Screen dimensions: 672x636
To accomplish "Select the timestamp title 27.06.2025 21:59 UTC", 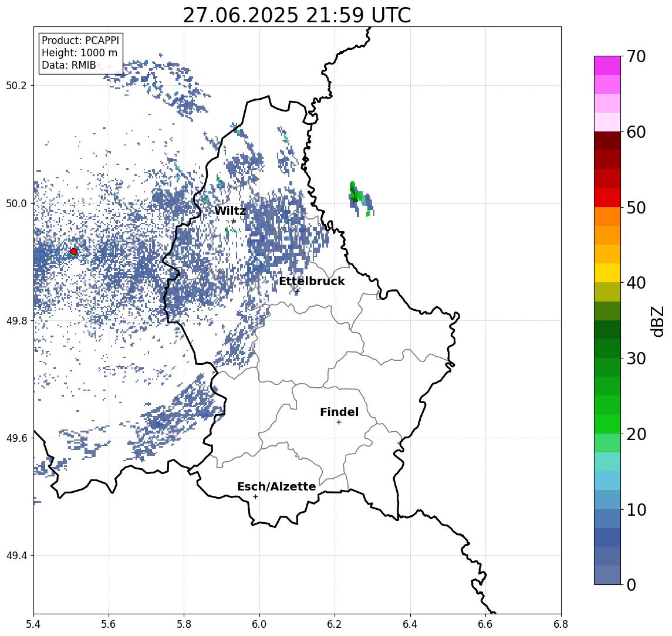I will [x=297, y=15].
